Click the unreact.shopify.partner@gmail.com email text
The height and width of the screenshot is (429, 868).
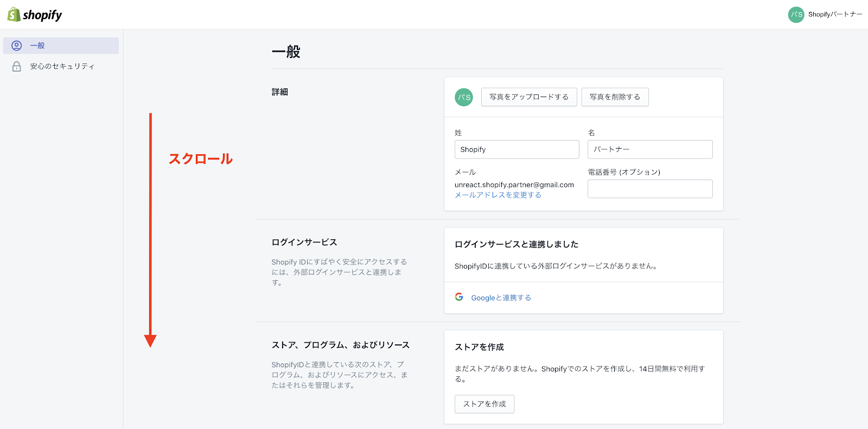pyautogui.click(x=514, y=185)
